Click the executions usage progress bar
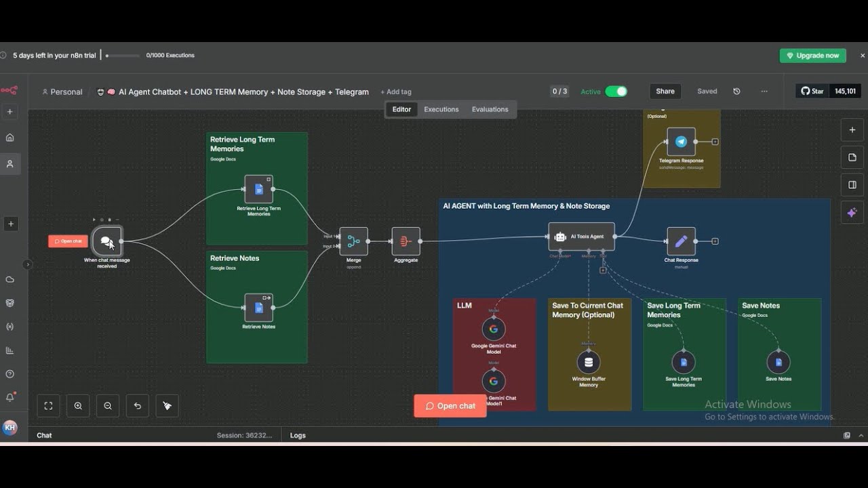This screenshot has width=868, height=488. (x=123, y=56)
